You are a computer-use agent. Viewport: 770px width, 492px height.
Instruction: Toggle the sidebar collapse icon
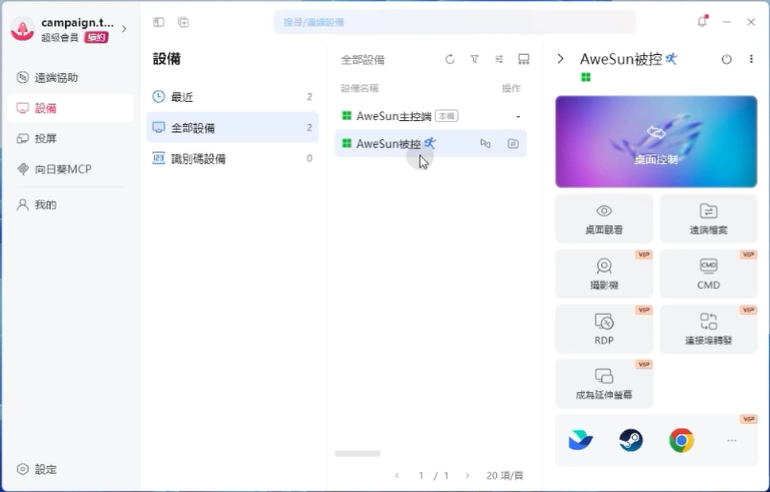[x=159, y=22]
